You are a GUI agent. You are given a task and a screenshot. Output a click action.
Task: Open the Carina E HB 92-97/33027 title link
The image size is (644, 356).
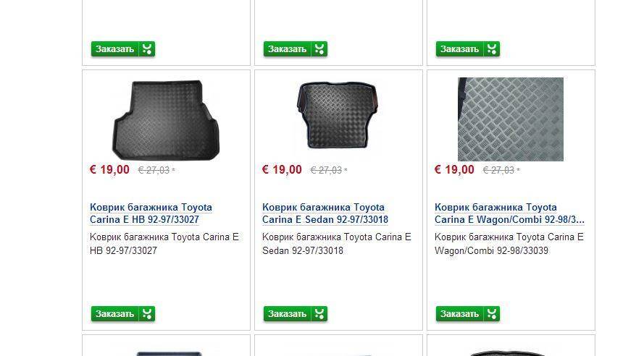tap(151, 213)
